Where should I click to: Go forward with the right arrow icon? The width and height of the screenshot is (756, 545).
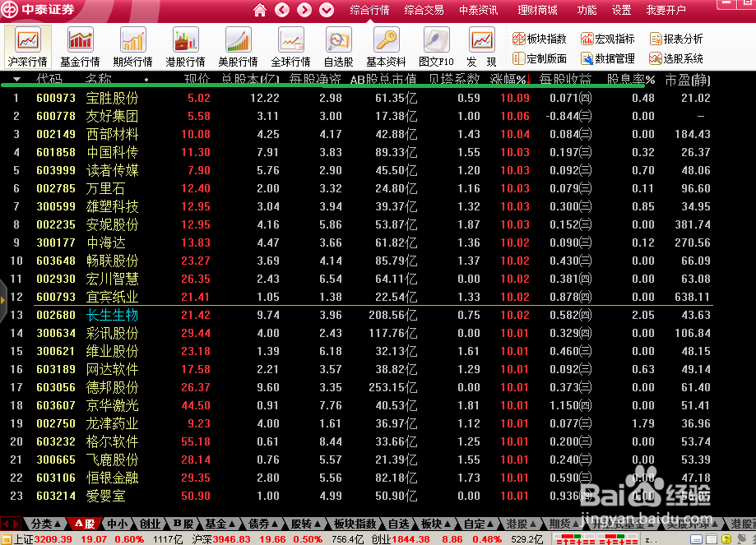(x=304, y=10)
